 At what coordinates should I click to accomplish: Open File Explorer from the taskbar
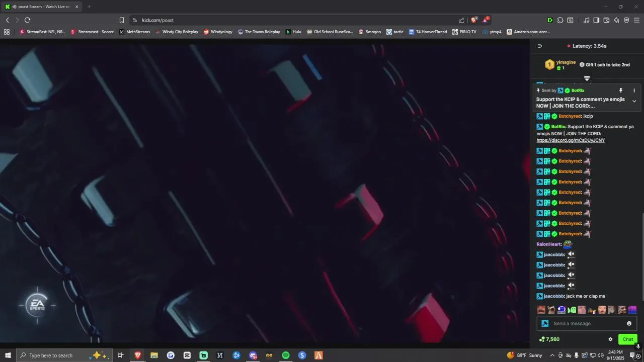(154, 355)
